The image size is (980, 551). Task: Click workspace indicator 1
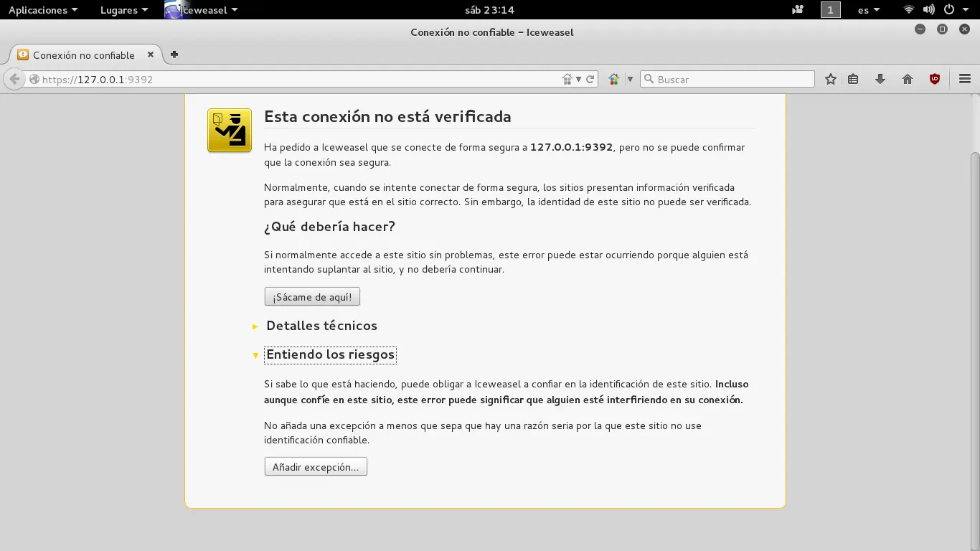pyautogui.click(x=830, y=10)
